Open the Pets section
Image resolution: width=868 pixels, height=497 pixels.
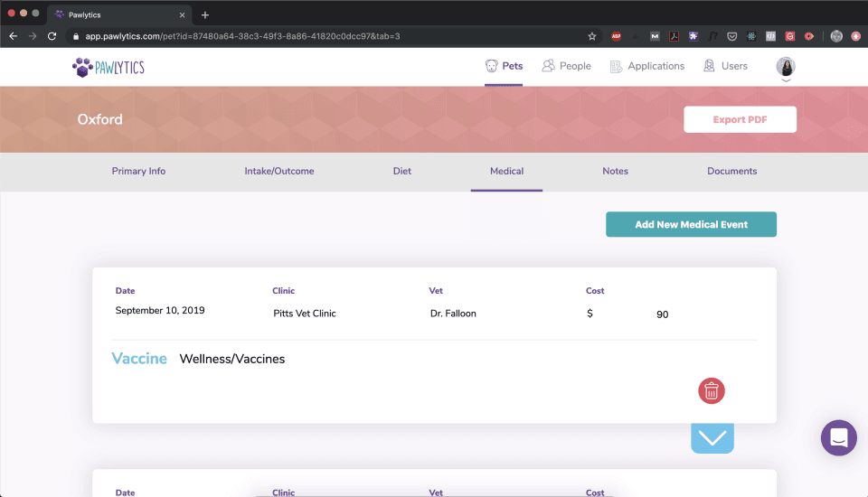tap(504, 66)
